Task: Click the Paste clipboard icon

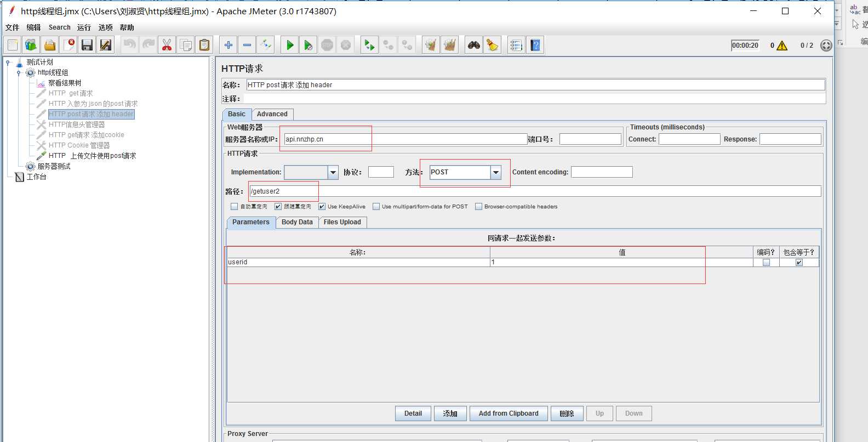Action: click(x=204, y=45)
